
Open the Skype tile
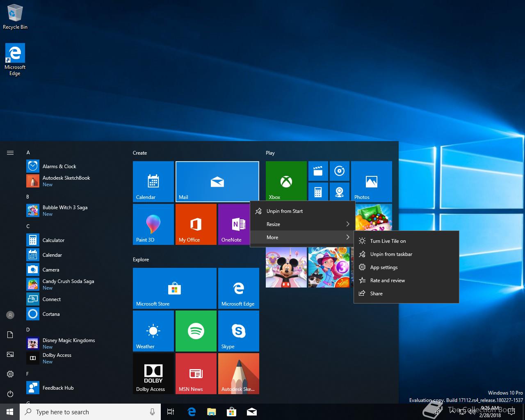point(239,331)
